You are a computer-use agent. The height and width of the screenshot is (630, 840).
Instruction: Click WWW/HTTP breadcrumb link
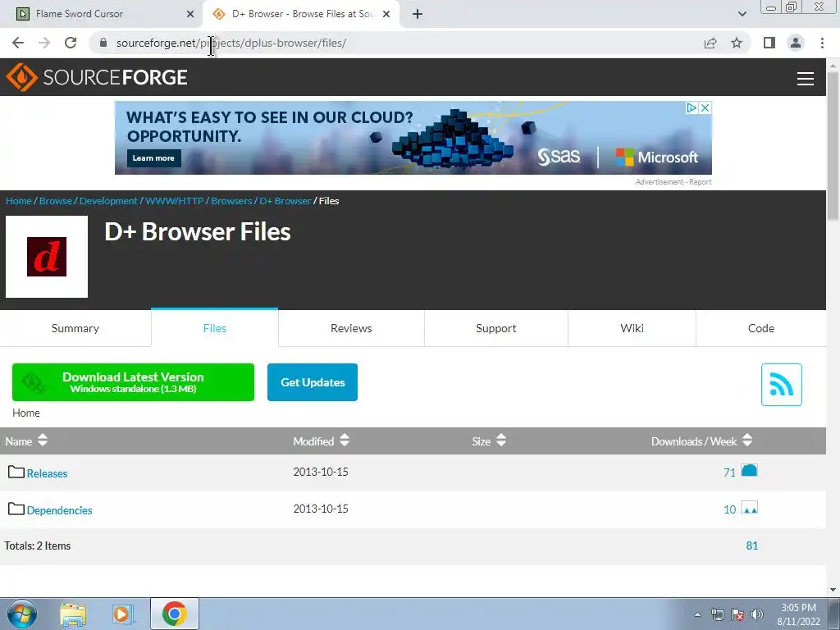click(x=175, y=201)
